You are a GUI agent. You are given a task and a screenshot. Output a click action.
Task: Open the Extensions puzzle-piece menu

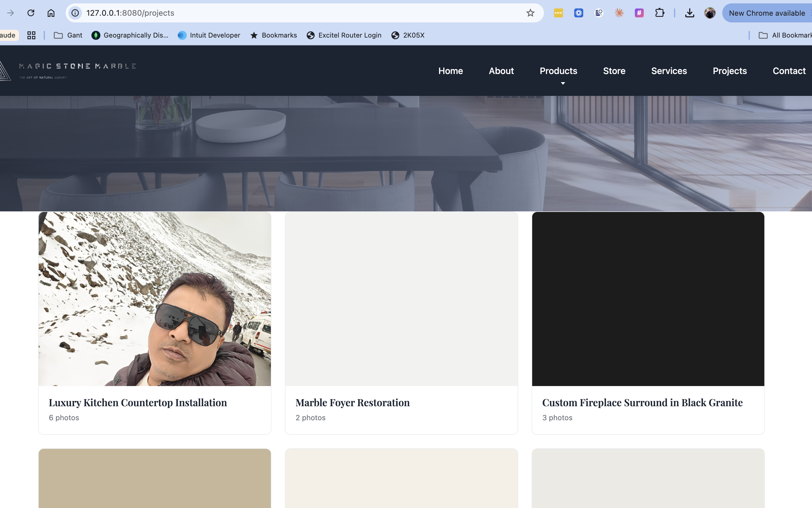[659, 13]
